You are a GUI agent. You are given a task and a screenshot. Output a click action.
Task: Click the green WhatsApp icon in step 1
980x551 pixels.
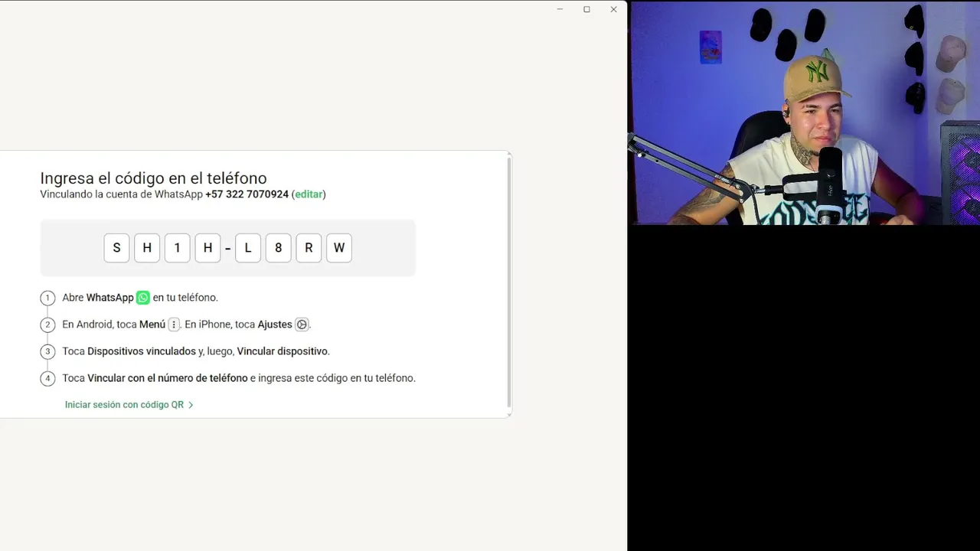[143, 298]
